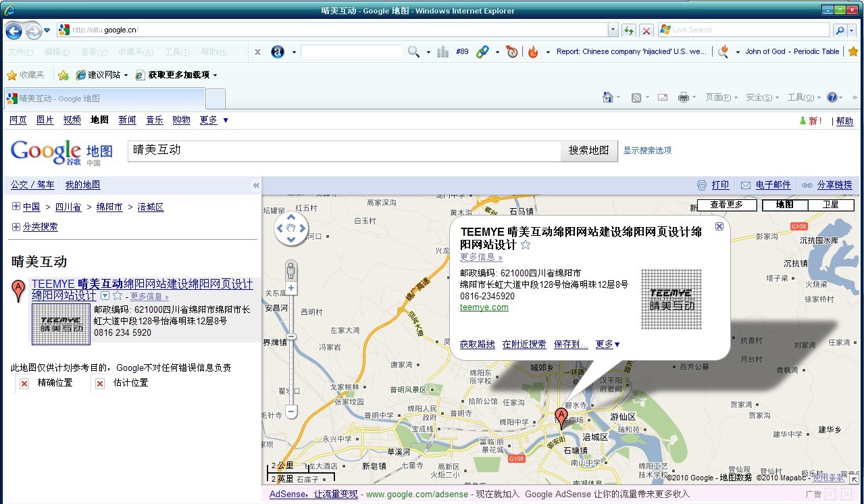Viewport: 864px width, 504px height.
Task: Click the browser address bar
Action: (332, 30)
